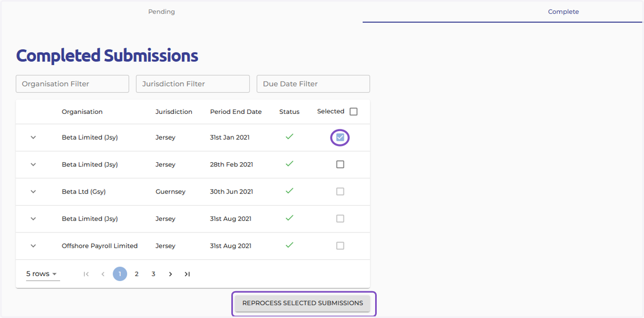Open the Complete tab
The image size is (644, 318).
(563, 11)
